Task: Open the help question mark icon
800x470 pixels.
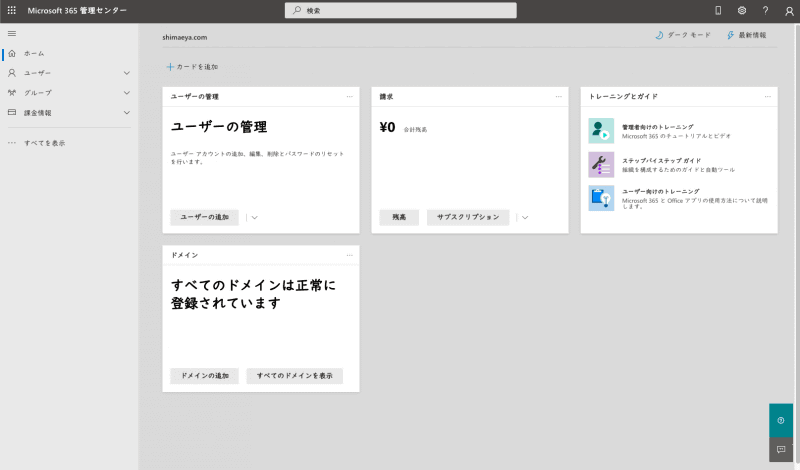Action: [765, 10]
